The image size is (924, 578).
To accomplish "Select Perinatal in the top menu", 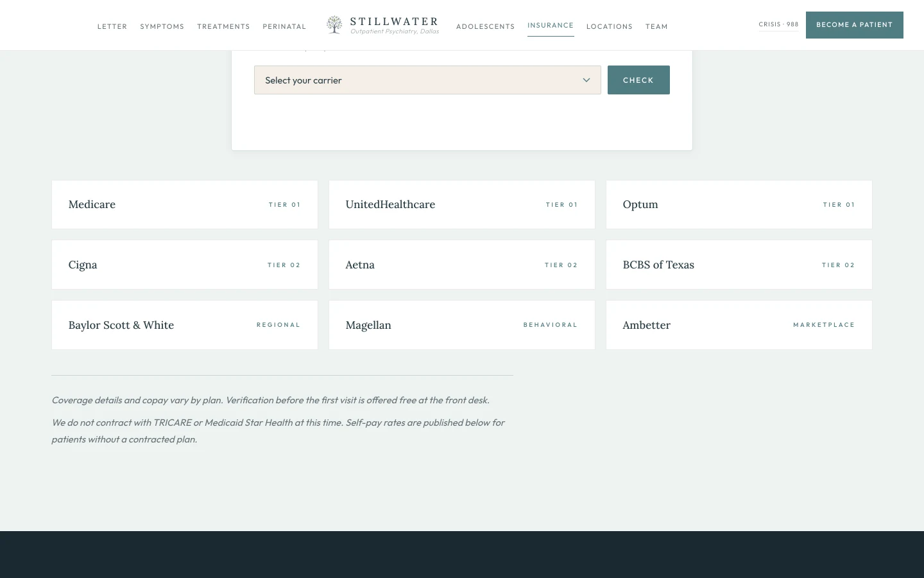I will click(284, 26).
